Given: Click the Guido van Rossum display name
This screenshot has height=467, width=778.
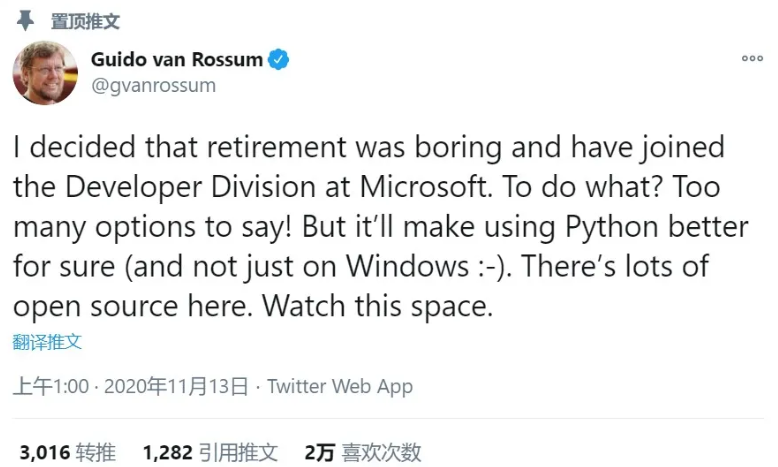Looking at the screenshot, I should tap(177, 60).
